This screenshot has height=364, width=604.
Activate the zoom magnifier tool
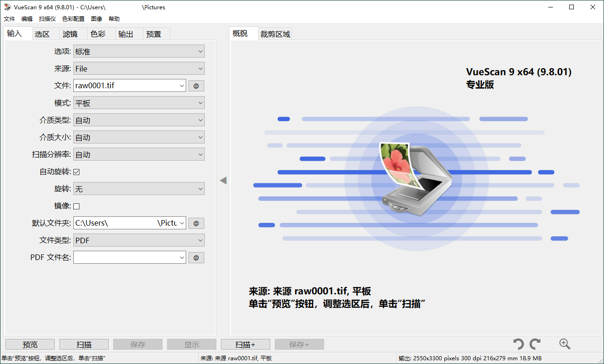click(565, 344)
